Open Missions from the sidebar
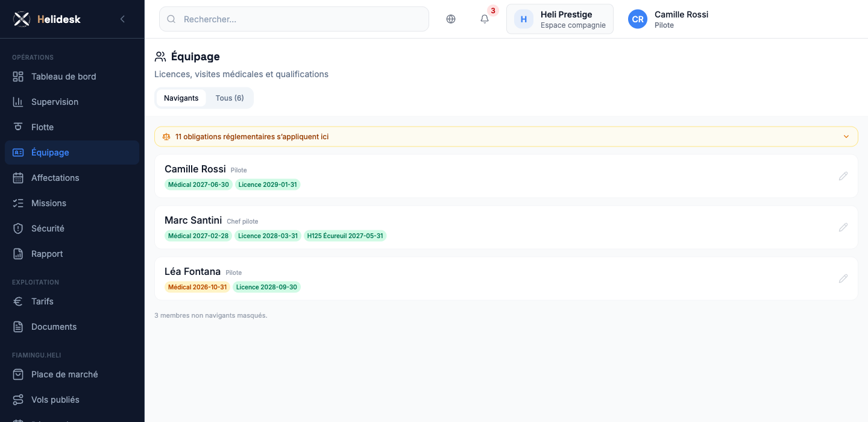The height and width of the screenshot is (422, 868). click(72, 203)
